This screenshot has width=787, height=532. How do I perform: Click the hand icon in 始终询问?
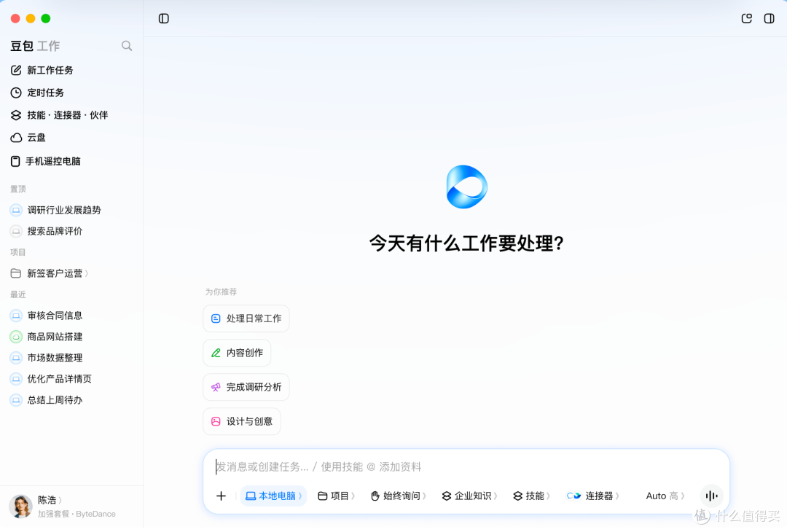coord(375,496)
